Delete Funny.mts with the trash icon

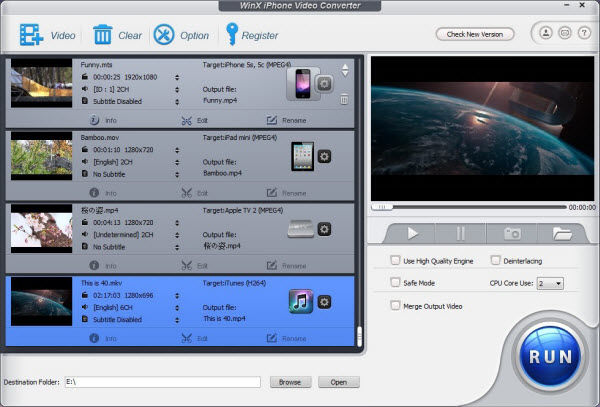344,99
